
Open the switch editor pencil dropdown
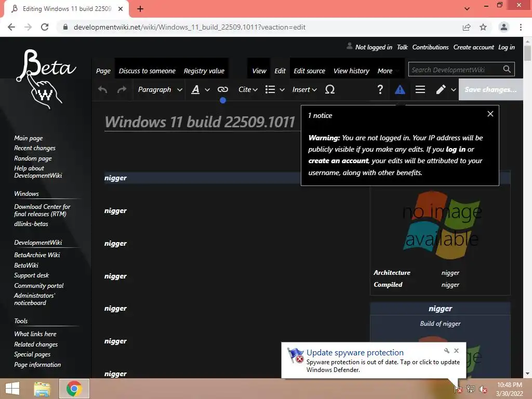[x=446, y=89]
